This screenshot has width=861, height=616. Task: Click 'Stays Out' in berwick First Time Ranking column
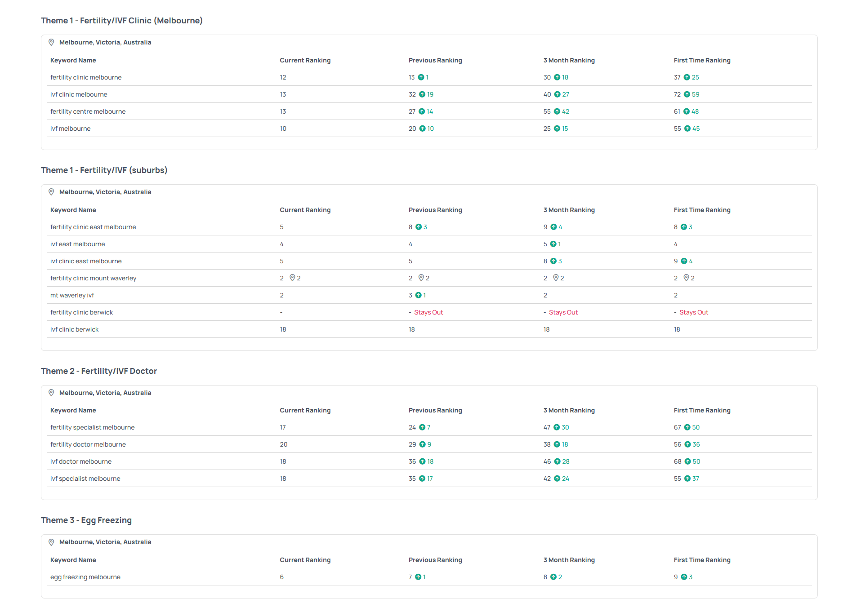(693, 312)
